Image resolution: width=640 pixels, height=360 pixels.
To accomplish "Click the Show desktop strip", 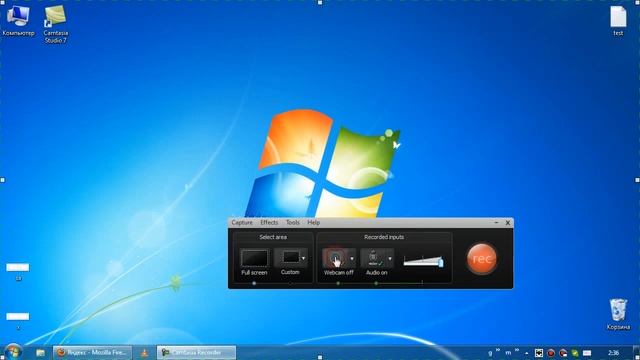I will [637, 353].
